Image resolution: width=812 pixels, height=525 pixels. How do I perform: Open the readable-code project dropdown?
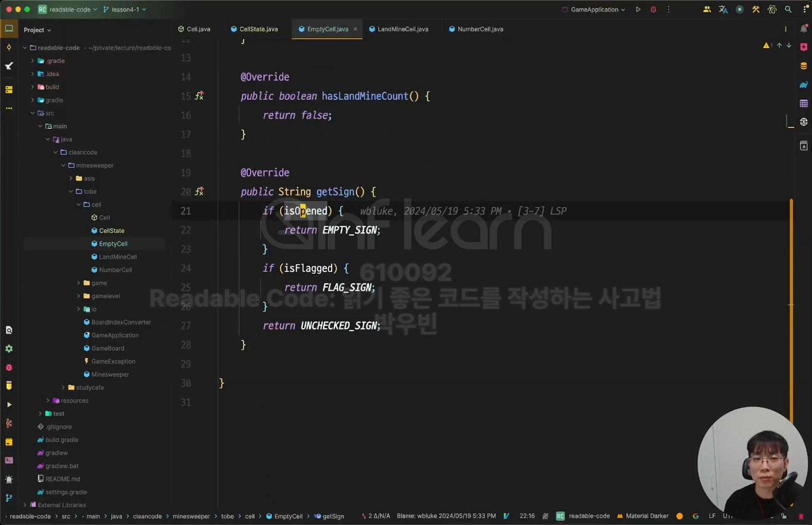point(68,9)
